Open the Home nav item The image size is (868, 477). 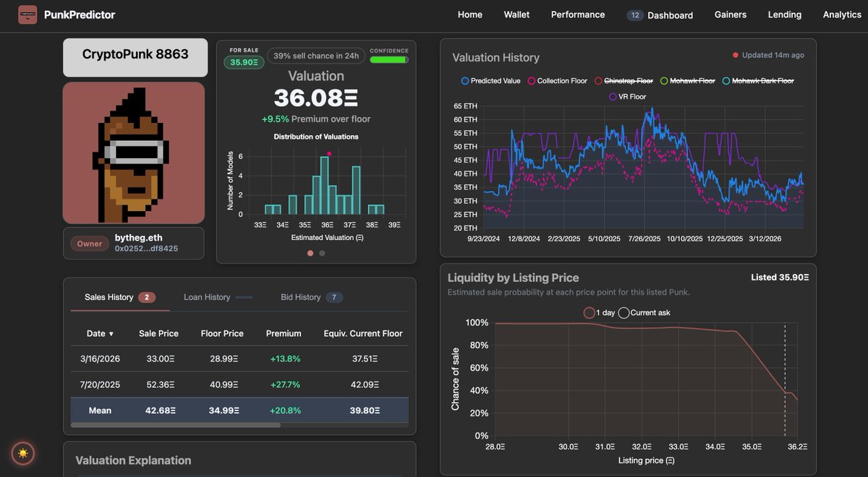click(470, 14)
